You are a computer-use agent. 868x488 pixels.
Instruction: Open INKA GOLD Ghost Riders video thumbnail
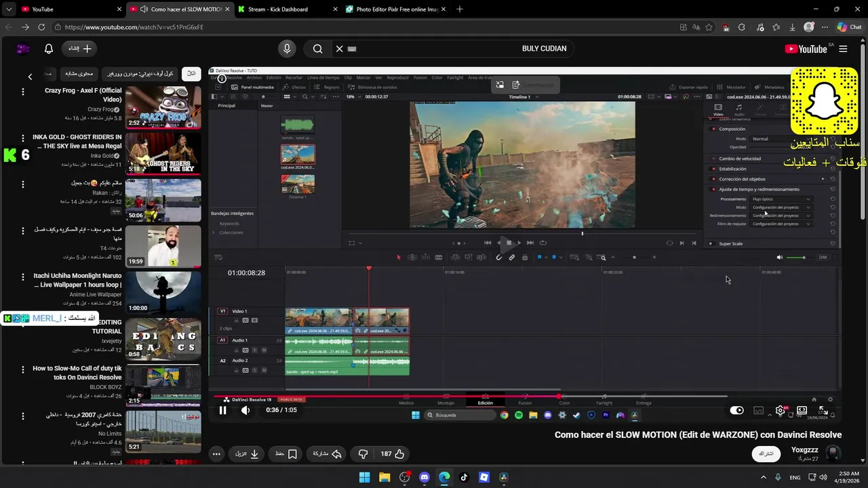click(x=163, y=153)
